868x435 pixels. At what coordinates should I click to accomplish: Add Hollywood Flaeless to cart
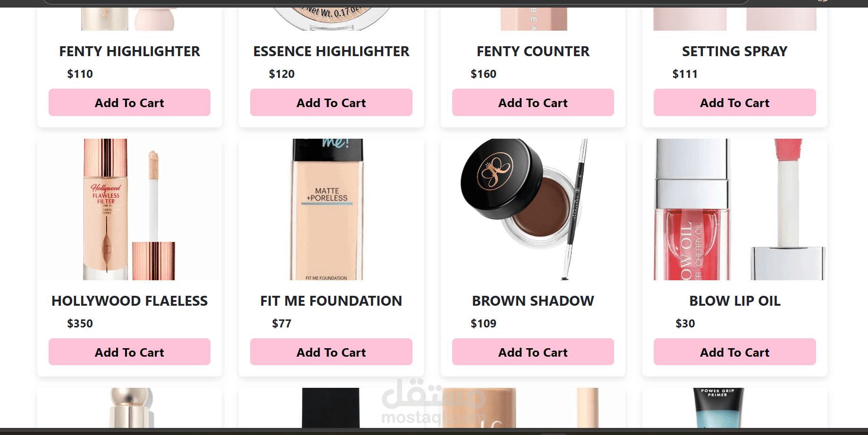click(129, 352)
